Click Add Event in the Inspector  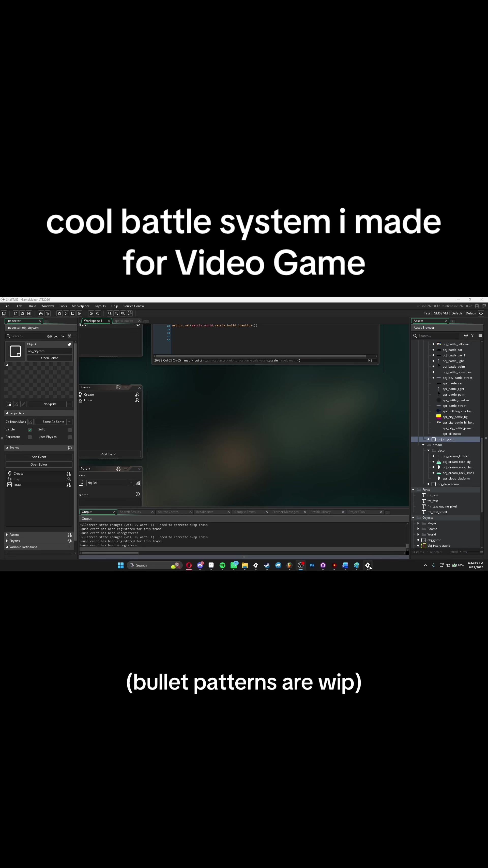point(39,457)
